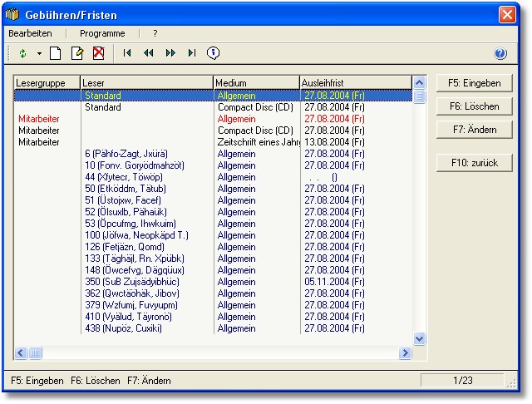Click the new blank record icon
Screen dimensions: 532x404
[56, 53]
